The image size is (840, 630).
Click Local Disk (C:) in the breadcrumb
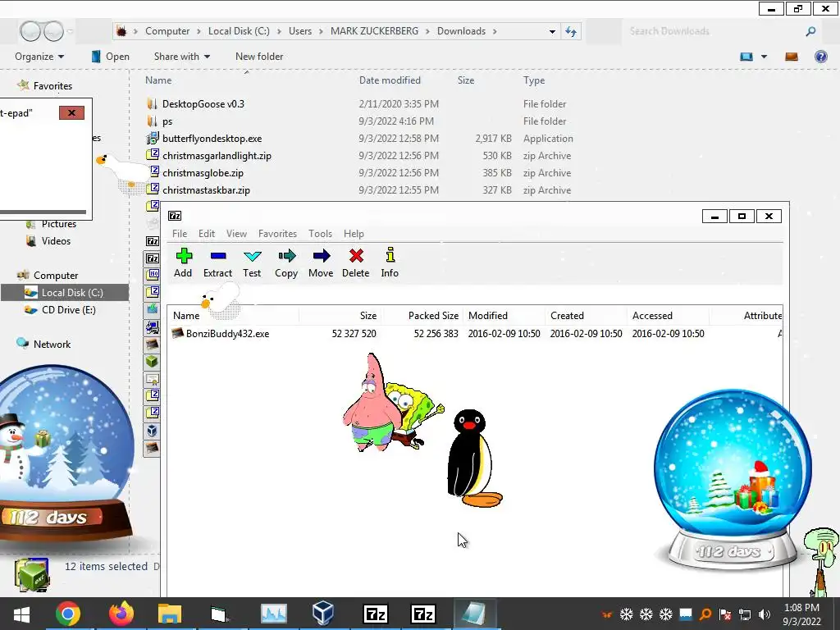coord(239,31)
